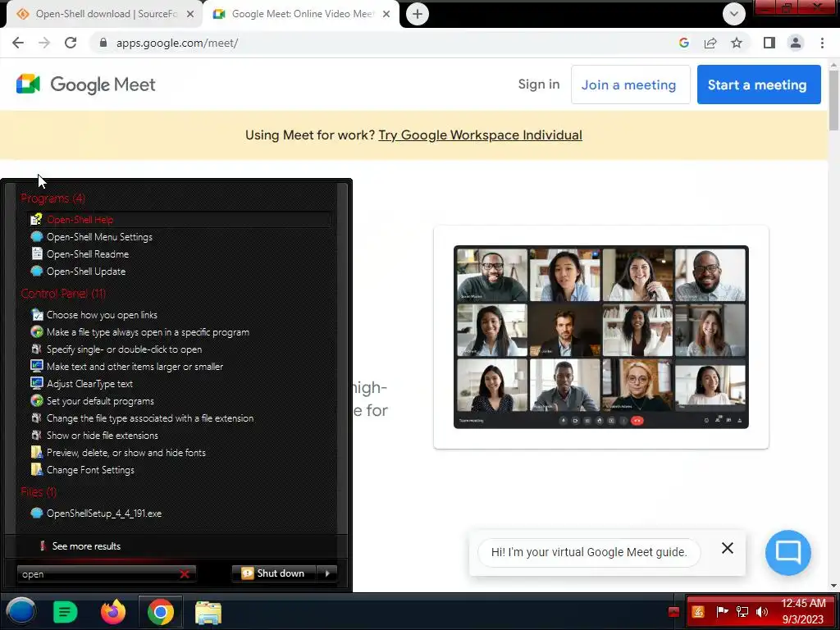Click the video meeting preview image
840x630 pixels.
tap(600, 337)
